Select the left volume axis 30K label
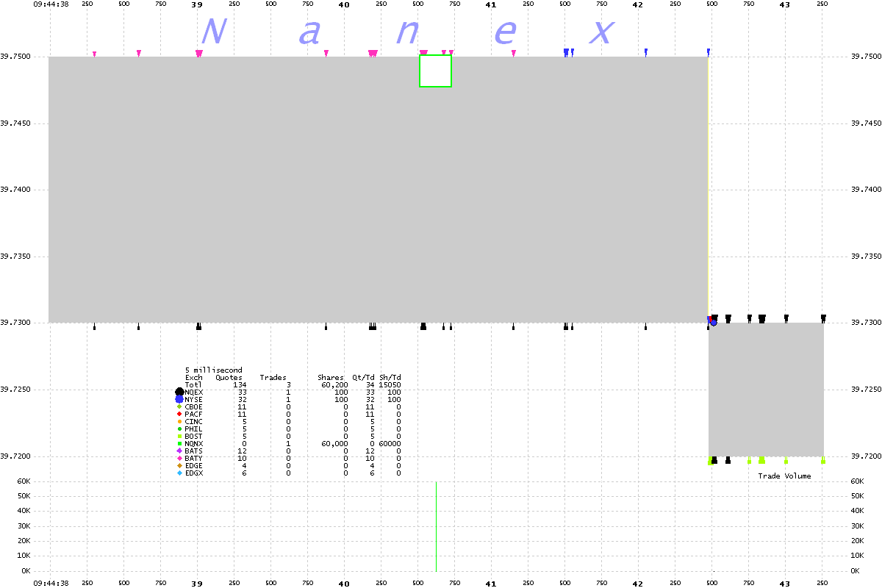This screenshot has width=882, height=588. (24, 526)
